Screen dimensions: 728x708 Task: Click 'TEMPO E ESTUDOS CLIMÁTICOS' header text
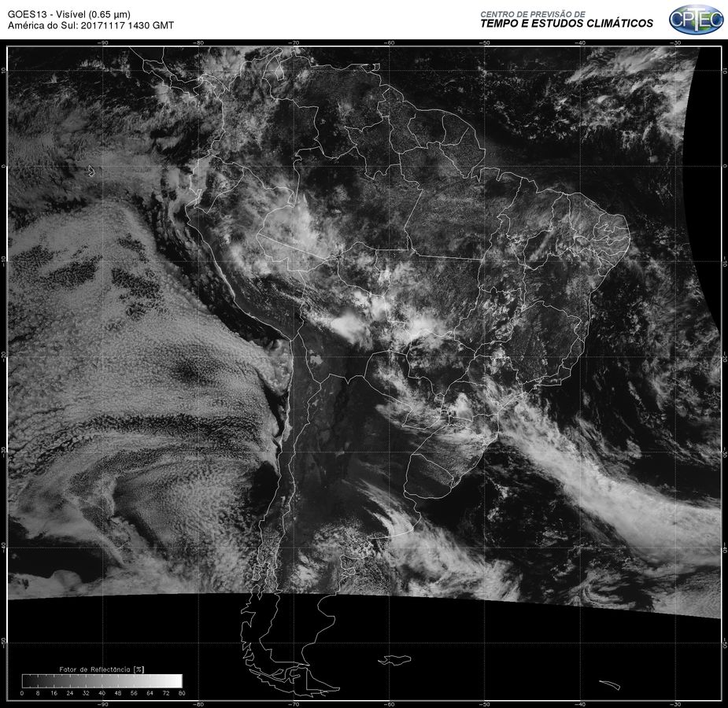point(567,24)
